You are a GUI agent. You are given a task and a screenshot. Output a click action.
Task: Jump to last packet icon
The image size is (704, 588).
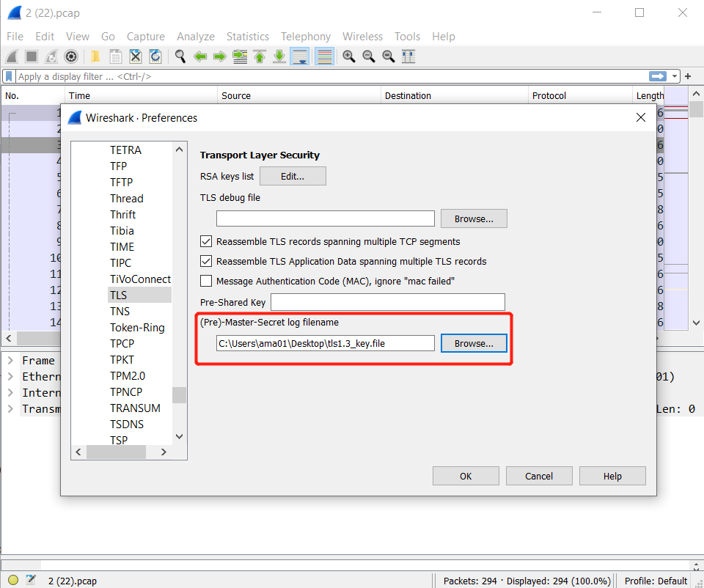coord(279,56)
